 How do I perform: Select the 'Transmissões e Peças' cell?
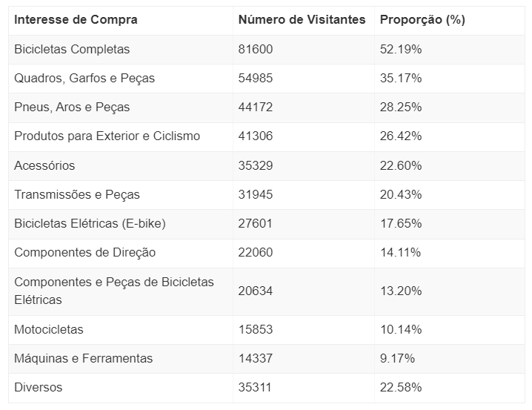[77, 194]
